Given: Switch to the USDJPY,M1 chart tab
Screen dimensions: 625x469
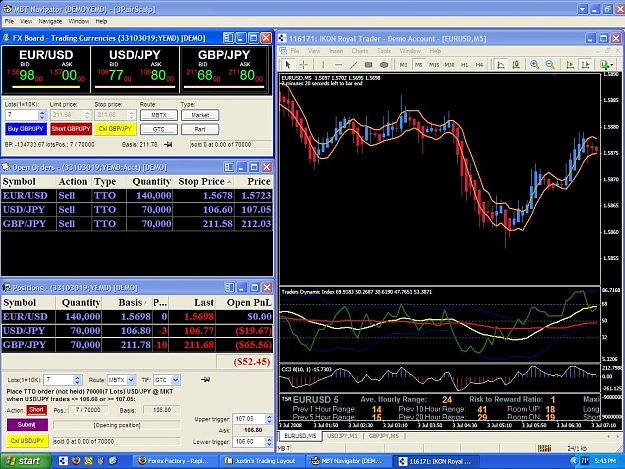Looking at the screenshot, I should pos(342,436).
